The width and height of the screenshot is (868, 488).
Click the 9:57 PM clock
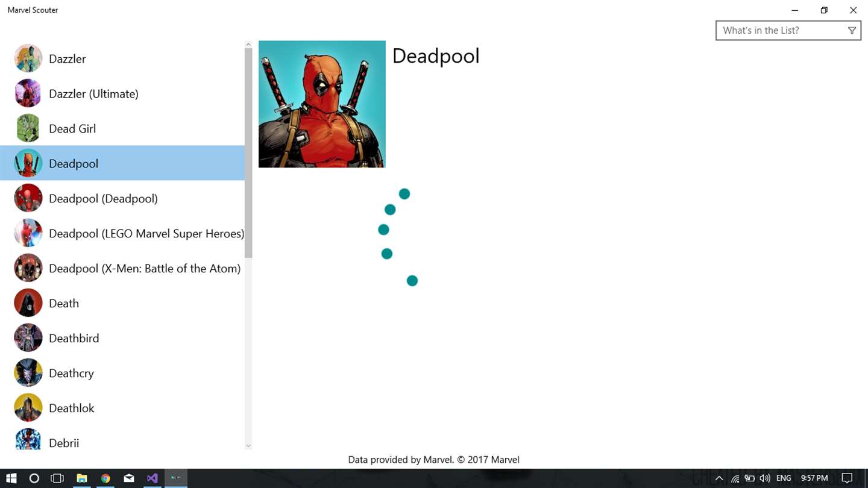click(x=814, y=478)
